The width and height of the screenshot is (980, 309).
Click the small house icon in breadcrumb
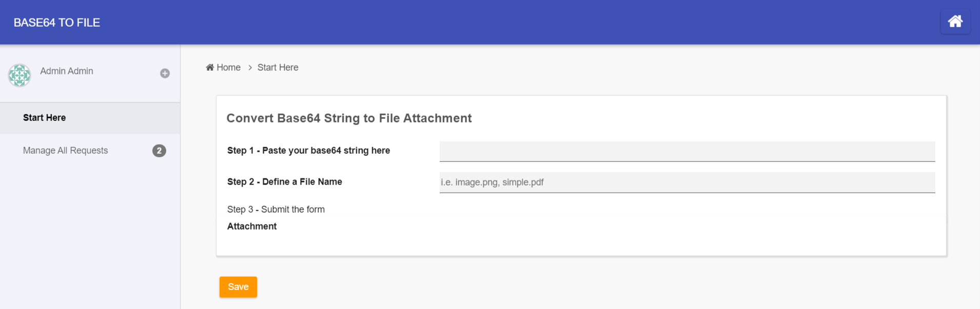[210, 67]
